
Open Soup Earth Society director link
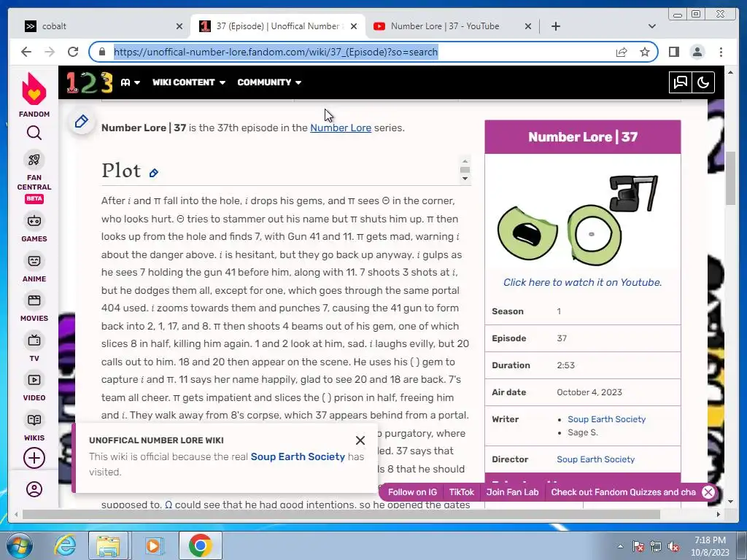[x=595, y=459]
